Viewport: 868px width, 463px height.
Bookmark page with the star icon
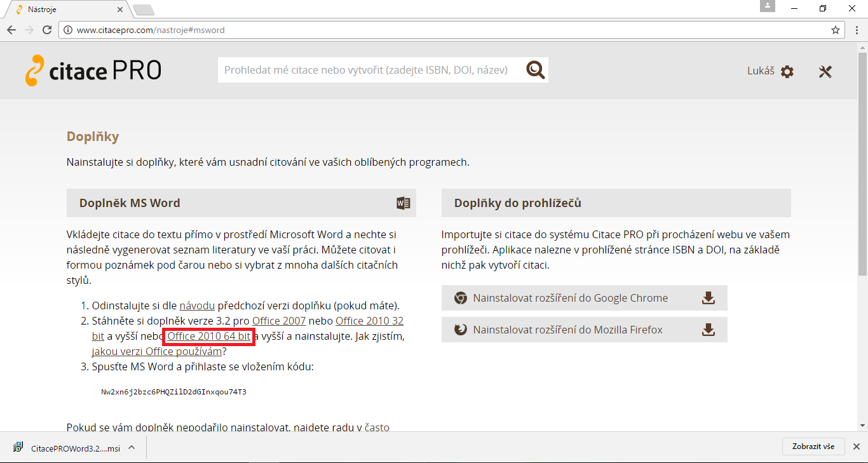[836, 30]
